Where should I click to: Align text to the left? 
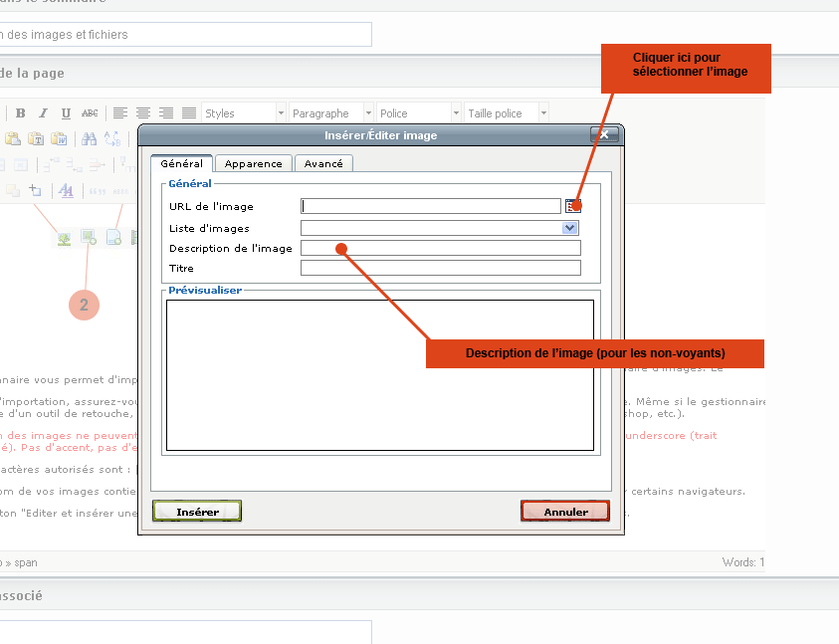[x=120, y=113]
